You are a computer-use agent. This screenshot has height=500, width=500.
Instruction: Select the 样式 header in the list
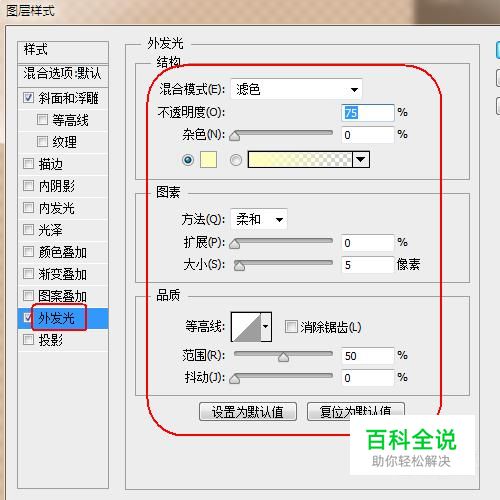point(63,51)
